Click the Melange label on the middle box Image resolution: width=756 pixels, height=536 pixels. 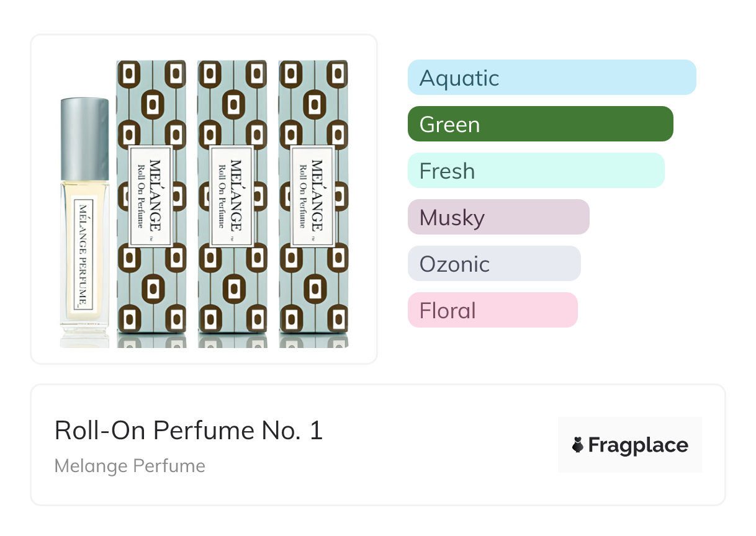click(x=233, y=197)
